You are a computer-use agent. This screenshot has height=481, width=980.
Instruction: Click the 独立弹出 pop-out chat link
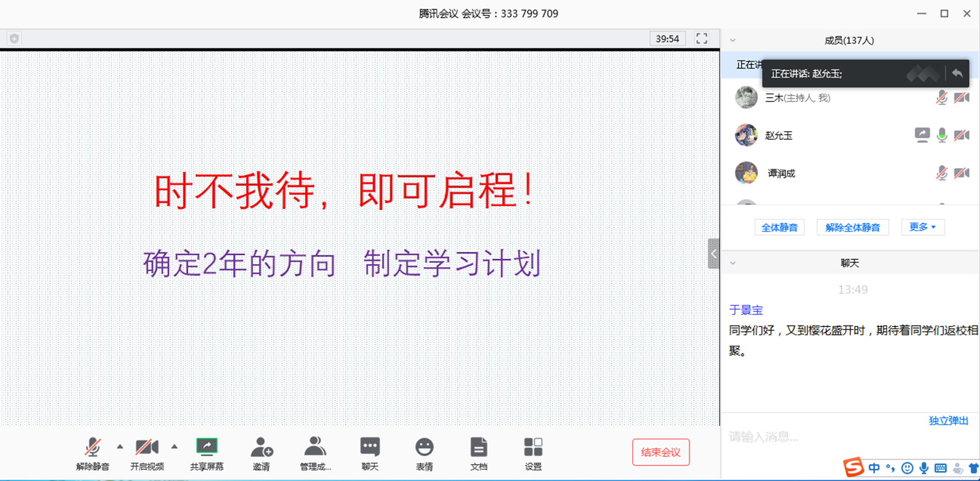pos(948,421)
